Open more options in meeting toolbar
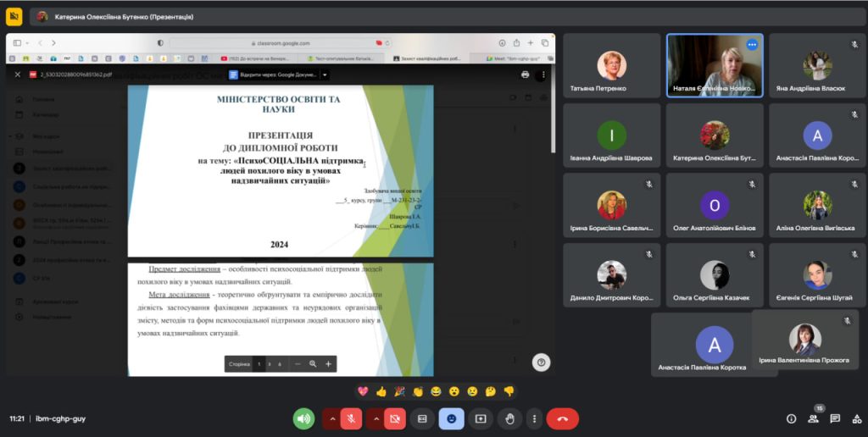The width and height of the screenshot is (868, 437). pyautogui.click(x=533, y=418)
